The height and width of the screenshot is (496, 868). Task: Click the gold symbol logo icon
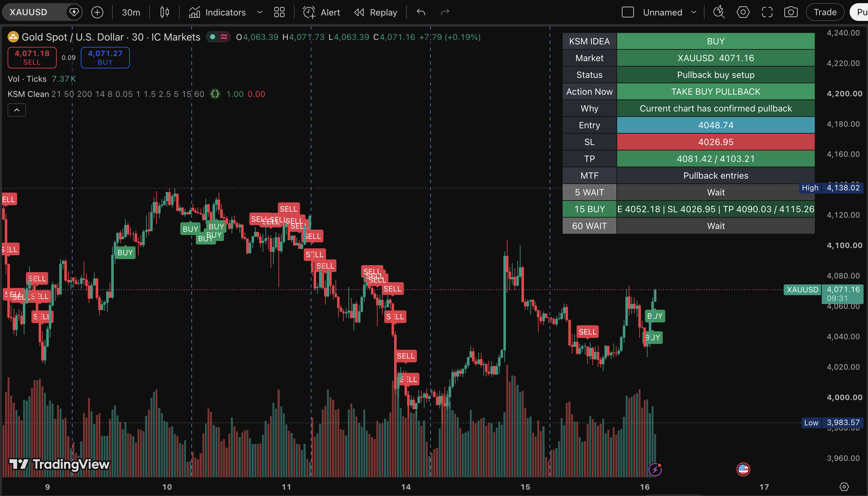pyautogui.click(x=13, y=37)
